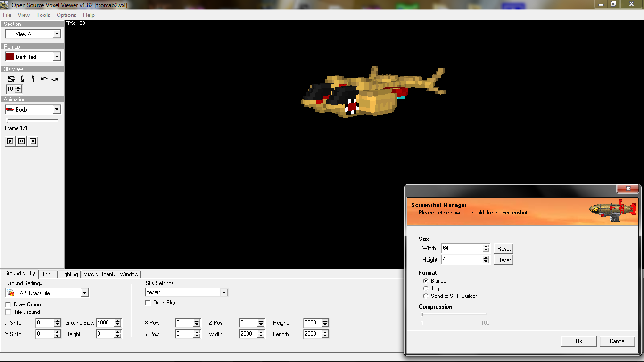Click the right-pointing curved arrow icon
Screen dimensions: 644x362
pyautogui.click(x=55, y=79)
